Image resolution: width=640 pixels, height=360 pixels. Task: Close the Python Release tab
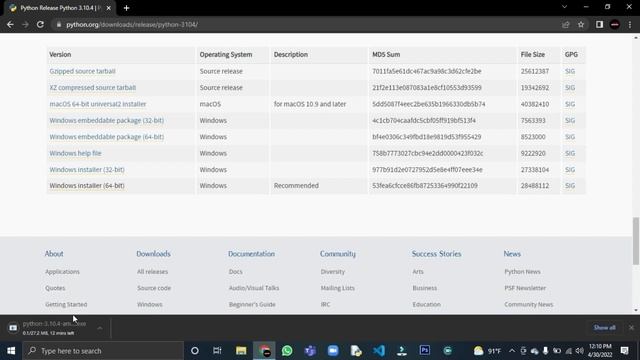coord(109,8)
